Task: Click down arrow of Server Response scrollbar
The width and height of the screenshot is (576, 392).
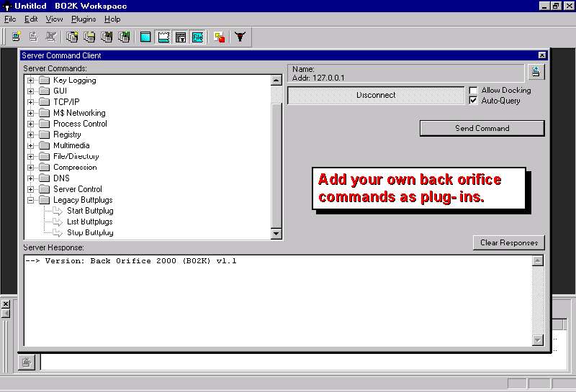Action: pyautogui.click(x=537, y=341)
